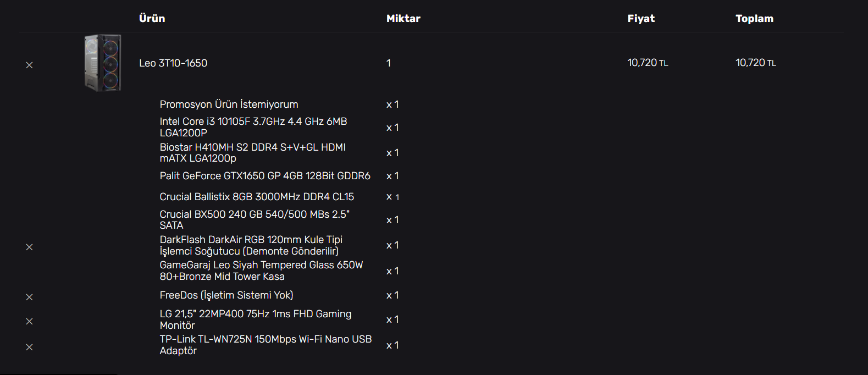The image size is (868, 375).
Task: Click the Intel Core i3 10105F component
Action: point(253,127)
